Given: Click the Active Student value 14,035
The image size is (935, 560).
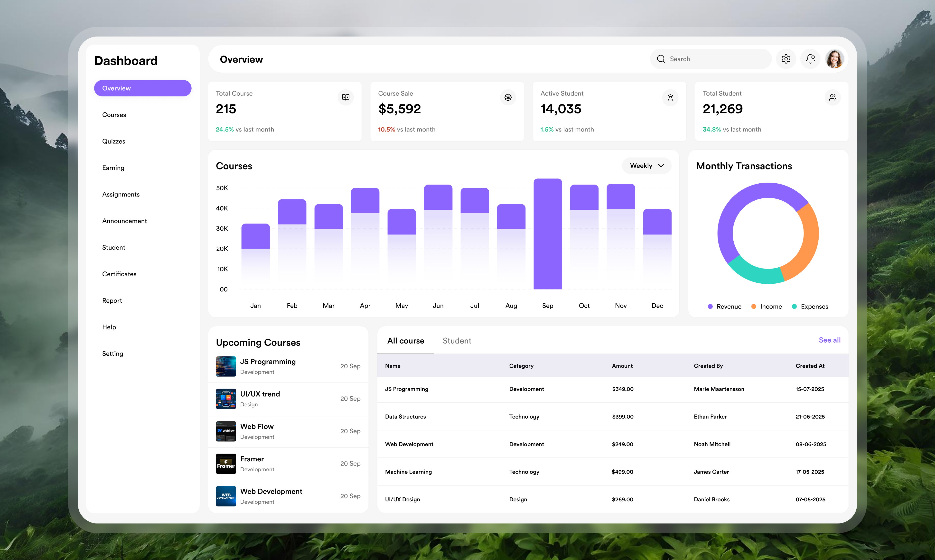Looking at the screenshot, I should [561, 109].
